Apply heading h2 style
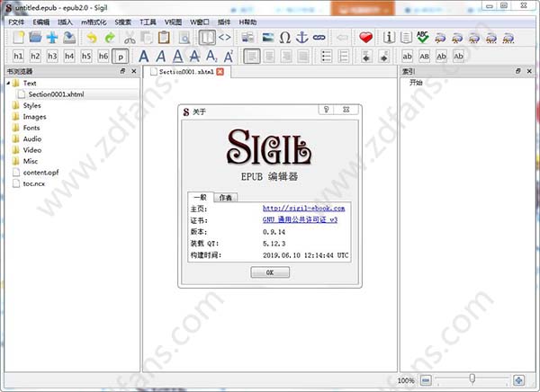 click(35, 56)
